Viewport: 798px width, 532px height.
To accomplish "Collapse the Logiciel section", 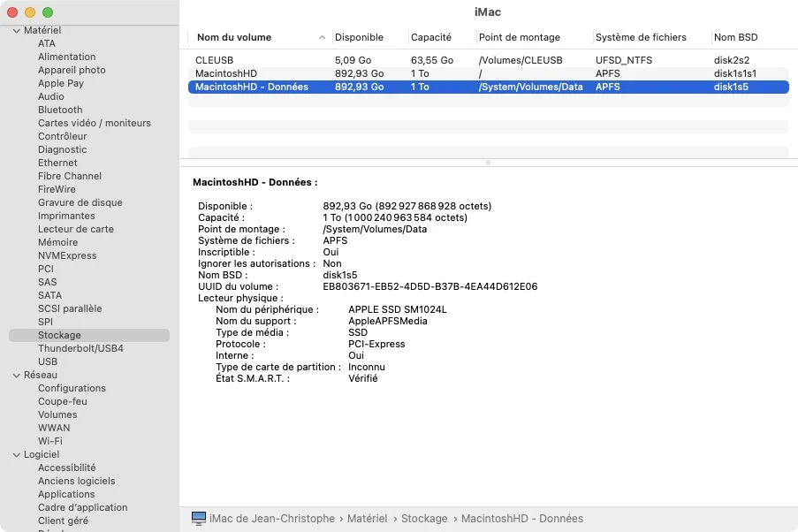I will tap(16, 454).
